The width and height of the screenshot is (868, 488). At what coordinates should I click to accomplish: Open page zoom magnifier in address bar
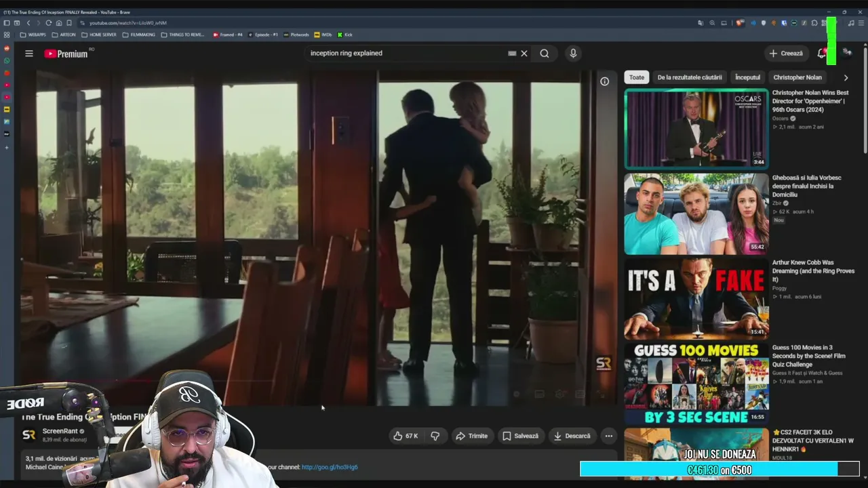(712, 23)
